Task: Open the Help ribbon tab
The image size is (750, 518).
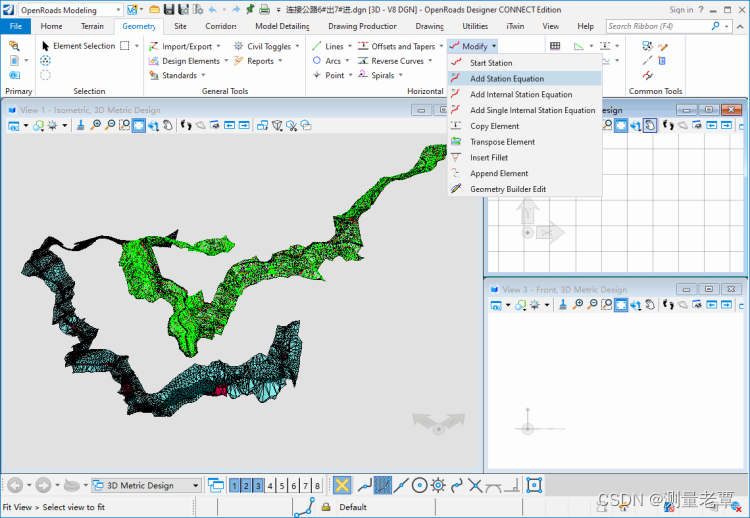Action: 585,26
